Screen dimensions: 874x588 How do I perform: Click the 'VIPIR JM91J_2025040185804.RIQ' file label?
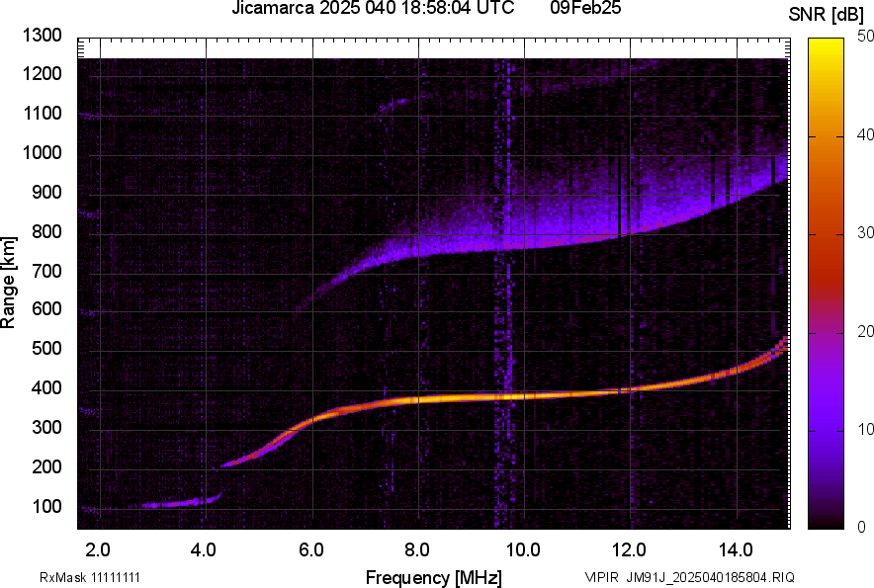click(x=689, y=577)
